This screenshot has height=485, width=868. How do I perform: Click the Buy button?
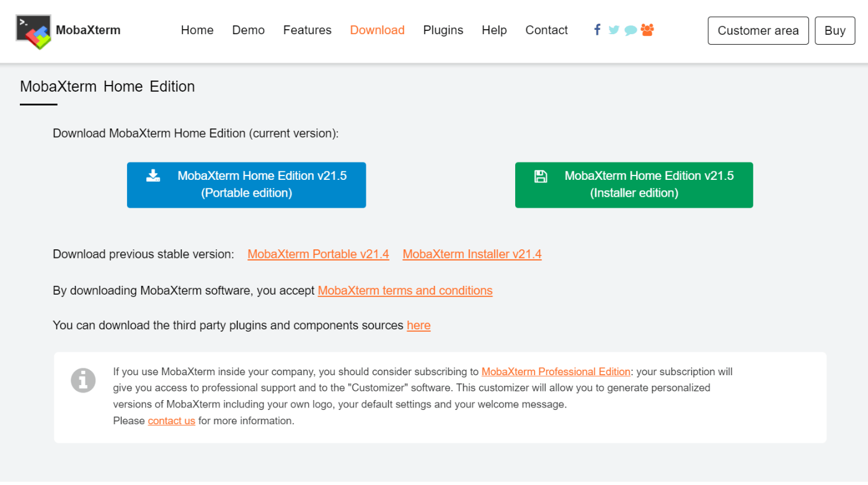tap(835, 30)
